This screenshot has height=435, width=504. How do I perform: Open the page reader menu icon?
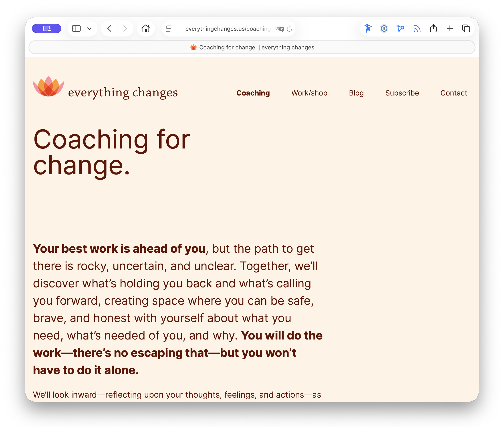coord(169,29)
